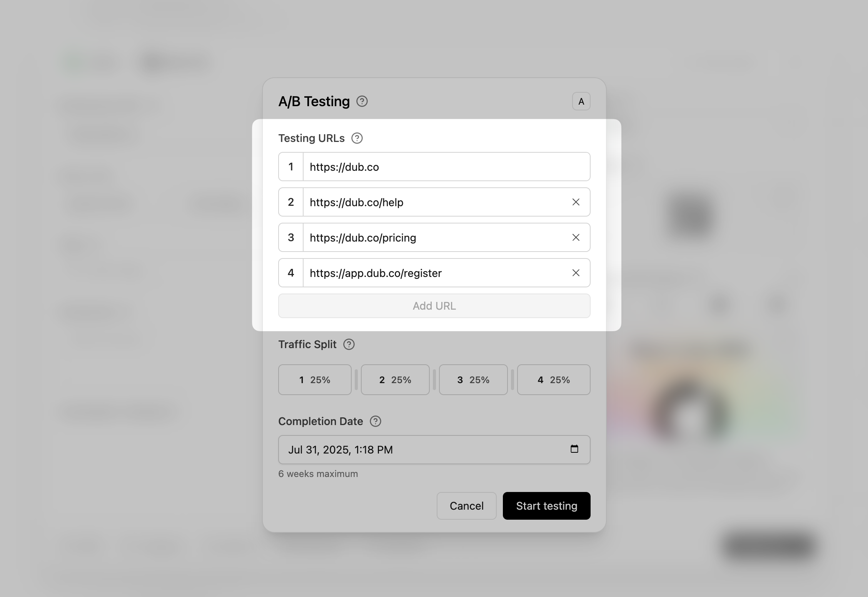Open the calendar picker icon
The image size is (868, 597).
[x=574, y=449]
